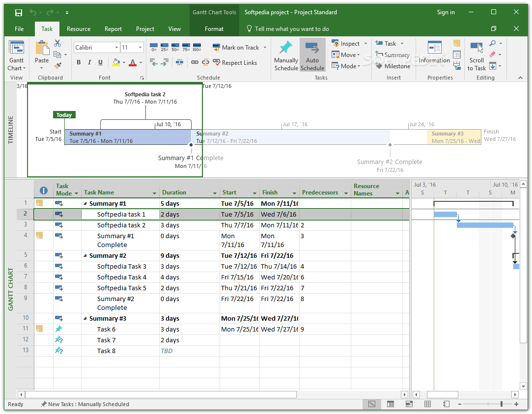Toggle Bold formatting
Viewport: 532px width, 414px height.
coord(79,62)
